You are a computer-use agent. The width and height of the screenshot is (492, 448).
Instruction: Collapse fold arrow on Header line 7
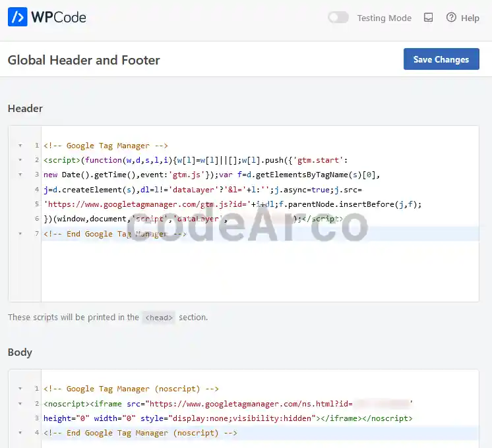tap(20, 234)
